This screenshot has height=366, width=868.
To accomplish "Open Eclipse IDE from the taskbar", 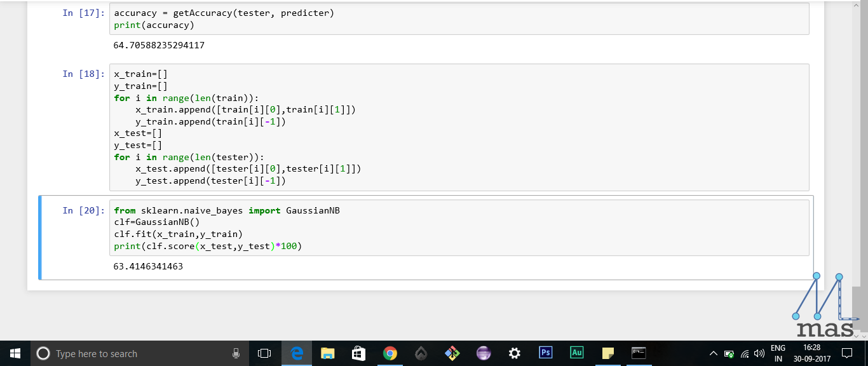I will tap(484, 353).
